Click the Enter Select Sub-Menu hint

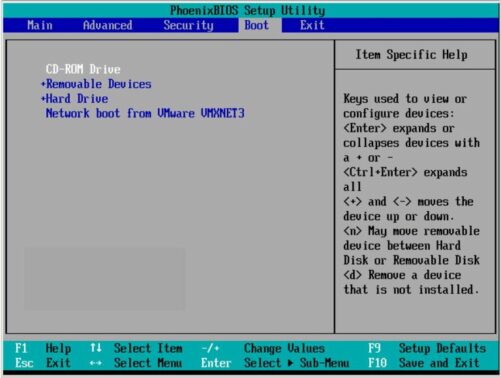pyautogui.click(x=275, y=363)
